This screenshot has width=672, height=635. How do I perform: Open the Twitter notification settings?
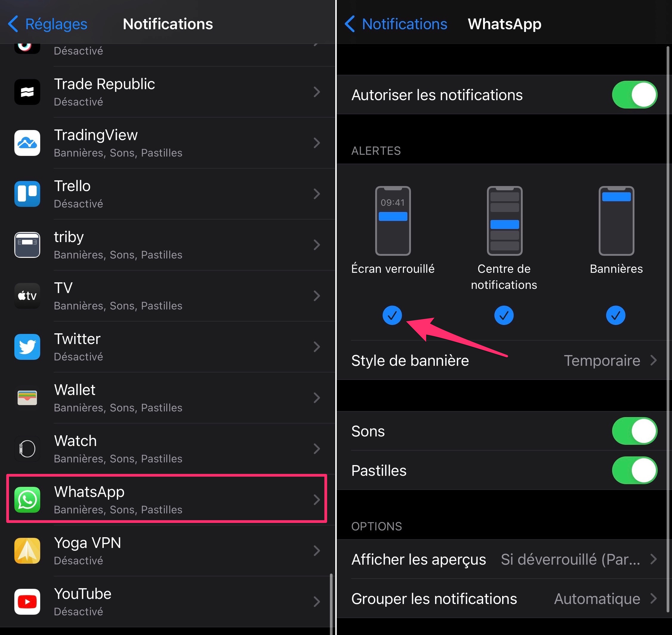[168, 347]
